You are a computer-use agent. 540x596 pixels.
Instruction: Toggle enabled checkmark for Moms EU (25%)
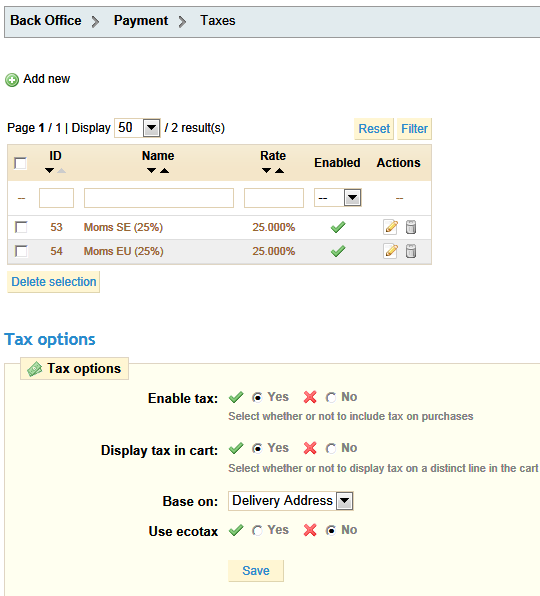(338, 251)
